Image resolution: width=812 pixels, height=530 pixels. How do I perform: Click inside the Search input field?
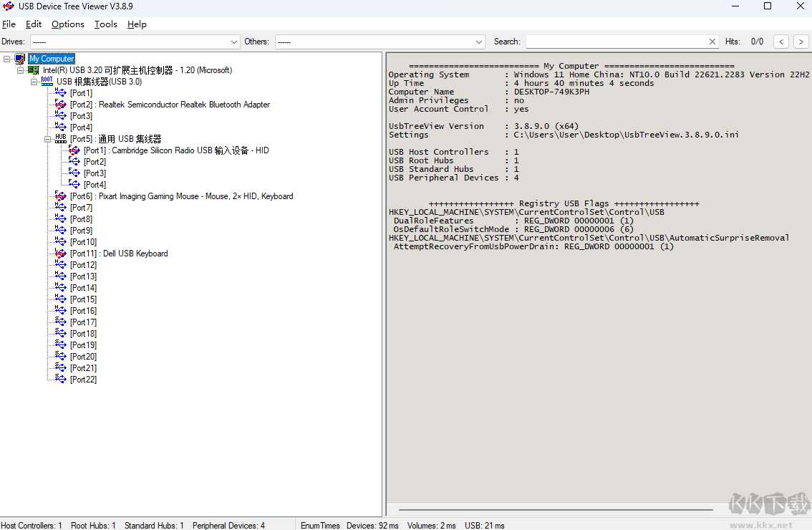tap(616, 41)
